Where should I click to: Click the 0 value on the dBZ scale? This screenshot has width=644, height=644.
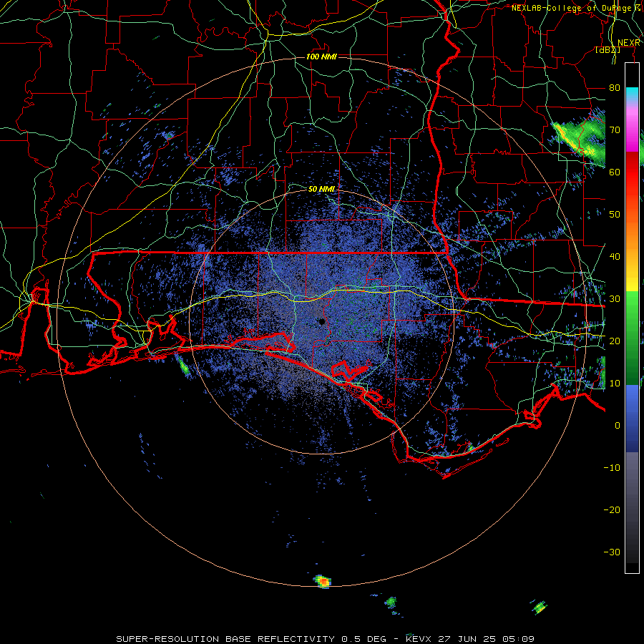(618, 426)
